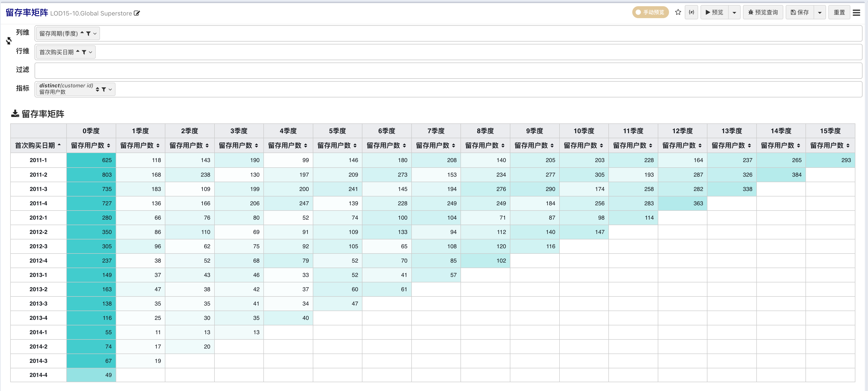Image resolution: width=868 pixels, height=391 pixels.
Task: Click the LOD15-10.Global Superstore dataset name
Action: click(91, 13)
